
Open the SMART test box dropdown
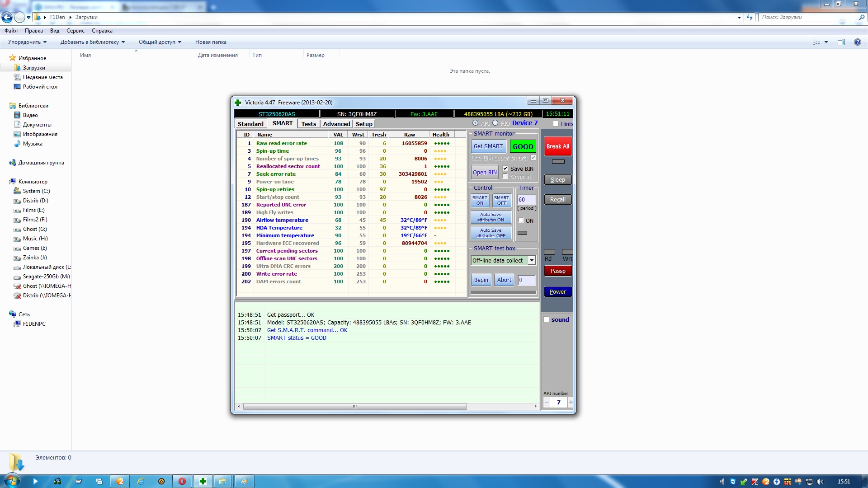coord(532,260)
